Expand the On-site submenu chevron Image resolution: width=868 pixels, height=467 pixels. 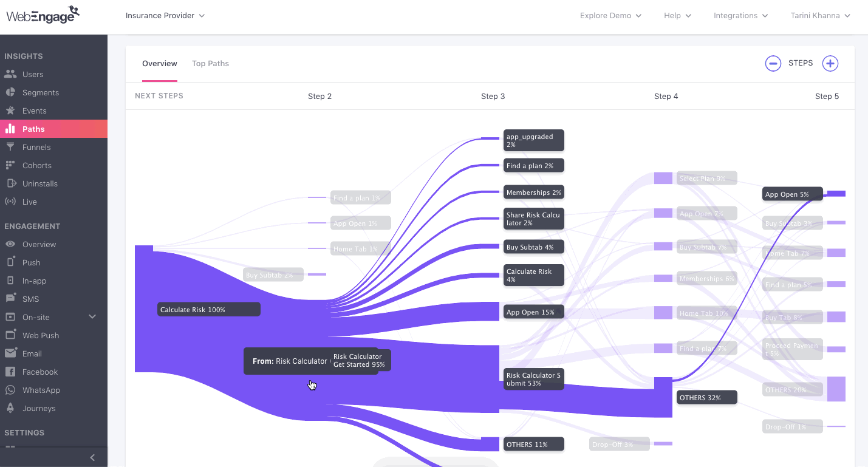pyautogui.click(x=92, y=317)
